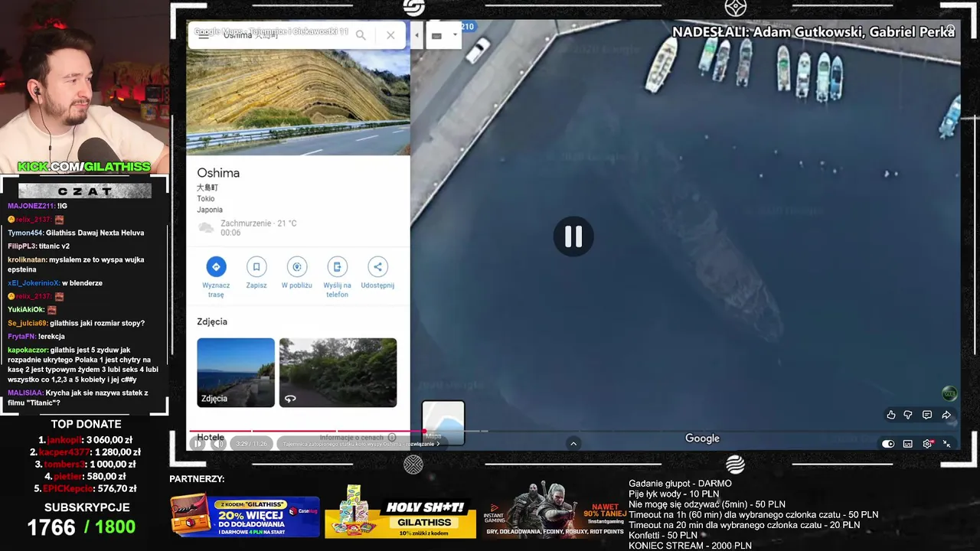980x551 pixels.
Task: Clear the Oshima search with X
Action: pos(390,35)
